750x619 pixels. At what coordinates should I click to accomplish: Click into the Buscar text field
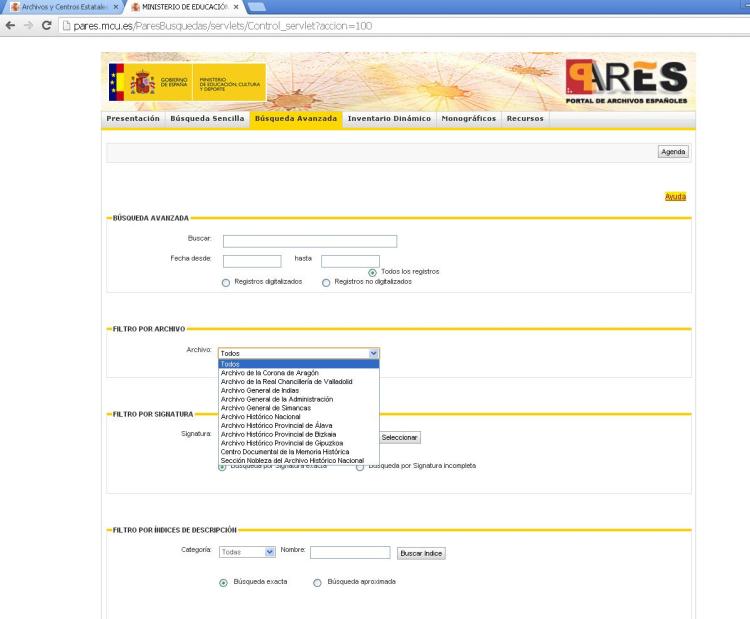309,241
